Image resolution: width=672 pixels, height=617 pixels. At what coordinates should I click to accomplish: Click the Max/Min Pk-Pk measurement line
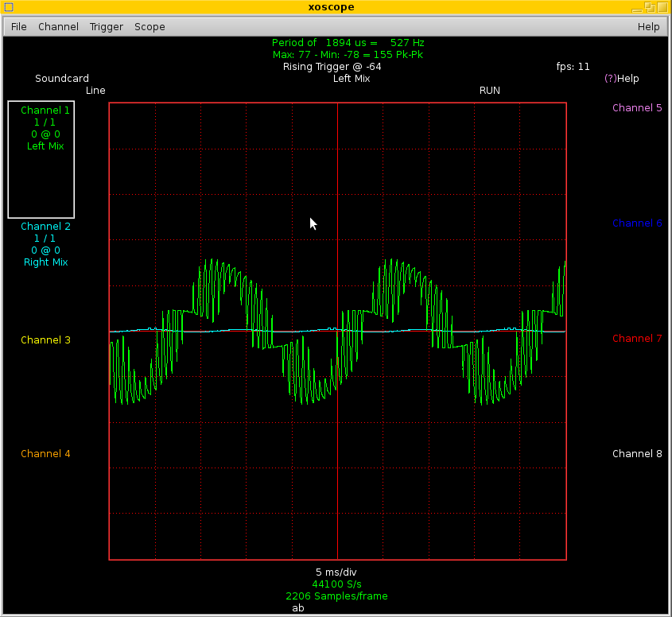(348, 54)
